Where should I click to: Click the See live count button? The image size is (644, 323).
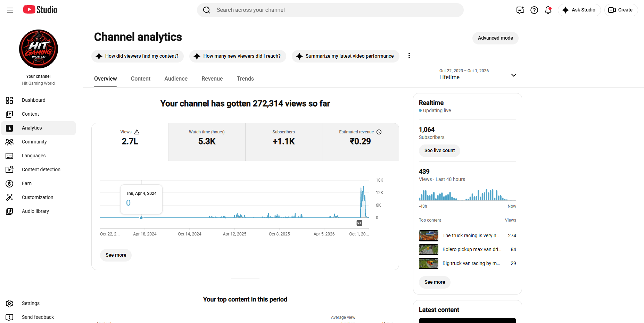click(x=439, y=151)
